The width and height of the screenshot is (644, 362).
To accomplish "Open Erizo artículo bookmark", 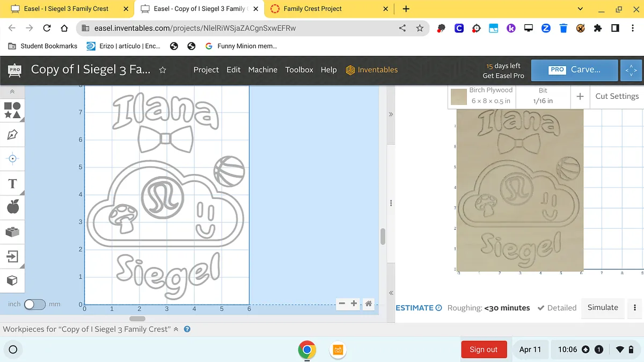I will click(123, 46).
